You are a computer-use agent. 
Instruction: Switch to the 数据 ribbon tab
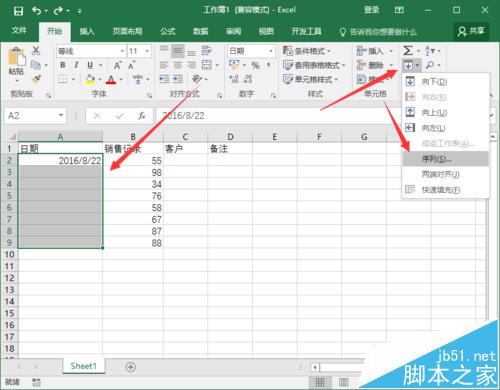[x=201, y=31]
